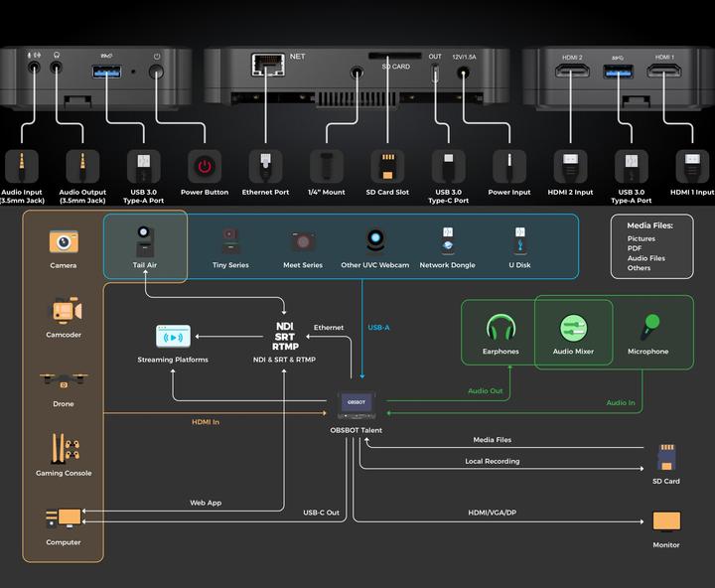Click the 1/4" Mount screw icon
Image resolution: width=715 pixels, height=588 pixels.
pyautogui.click(x=327, y=167)
